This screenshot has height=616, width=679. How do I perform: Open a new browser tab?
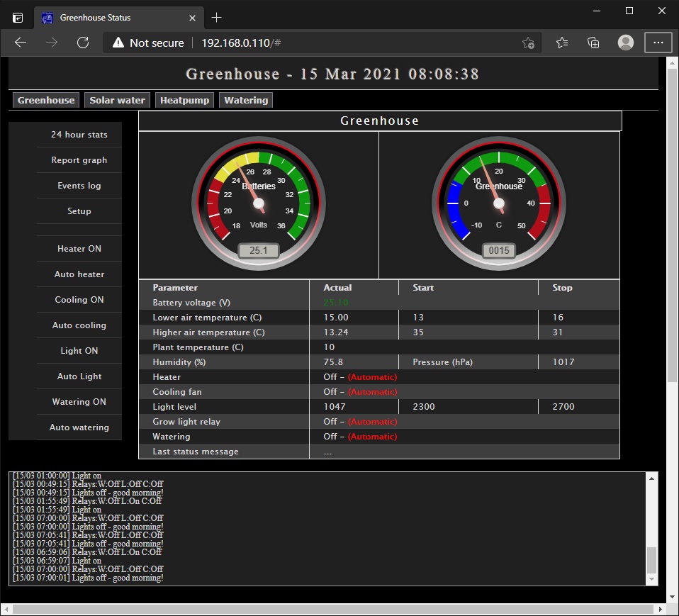(x=217, y=17)
